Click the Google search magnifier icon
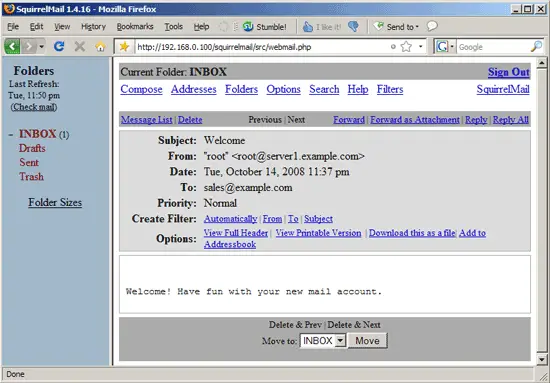550x383 pixels. (536, 47)
